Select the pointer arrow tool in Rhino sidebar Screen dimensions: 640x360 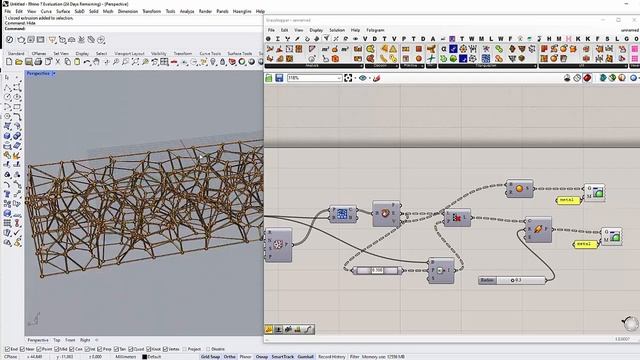pyautogui.click(x=7, y=78)
